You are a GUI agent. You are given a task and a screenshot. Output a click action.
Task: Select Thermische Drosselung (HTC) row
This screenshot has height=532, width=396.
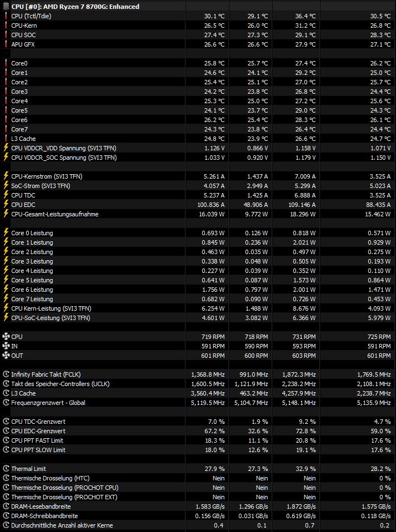tap(198, 478)
